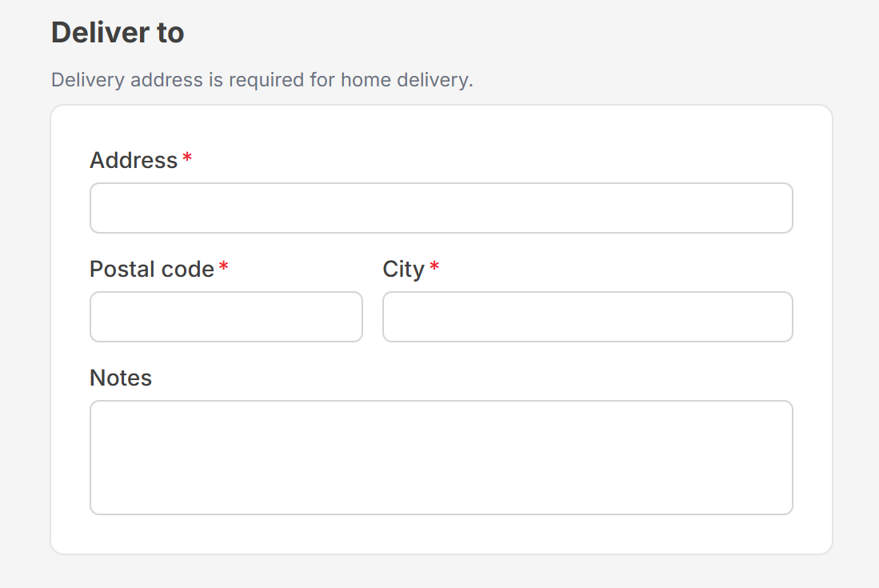Click the Notes label above the textarea
Image resolution: width=879 pixels, height=588 pixels.
point(121,378)
